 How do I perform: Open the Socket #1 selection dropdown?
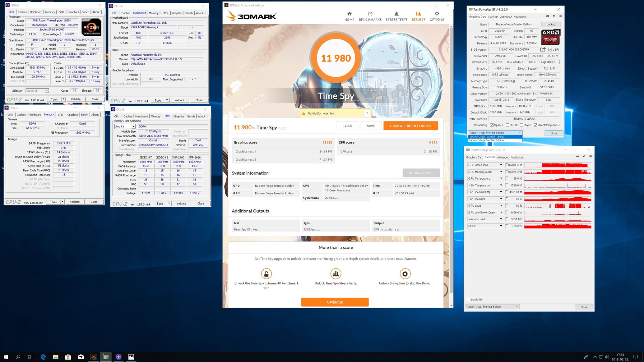click(x=37, y=91)
